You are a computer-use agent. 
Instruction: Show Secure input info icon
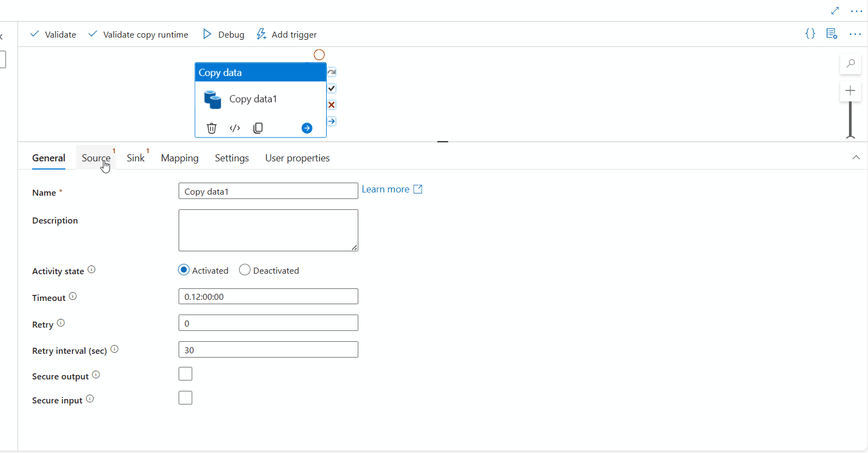pos(90,398)
